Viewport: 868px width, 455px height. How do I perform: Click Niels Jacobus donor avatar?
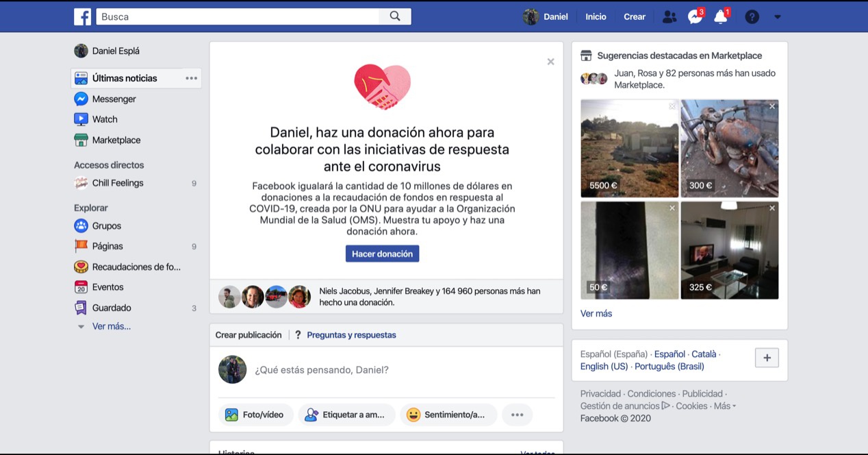coord(229,297)
